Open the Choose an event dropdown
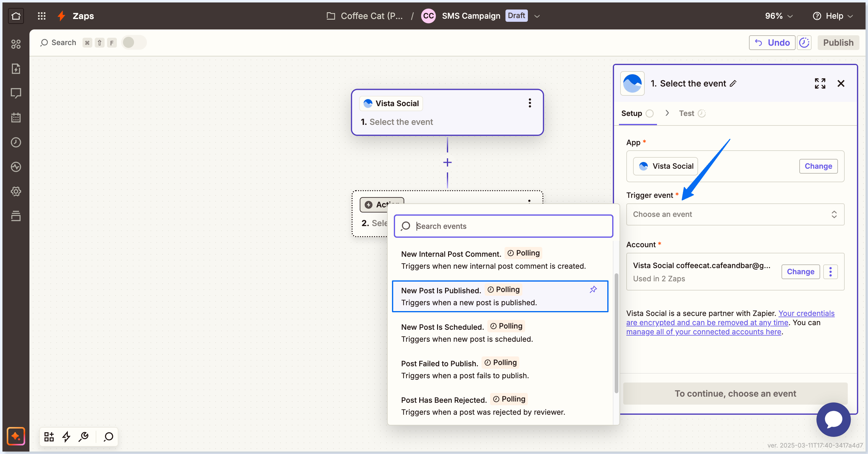Screen dimensions: 868x454 tap(735, 214)
